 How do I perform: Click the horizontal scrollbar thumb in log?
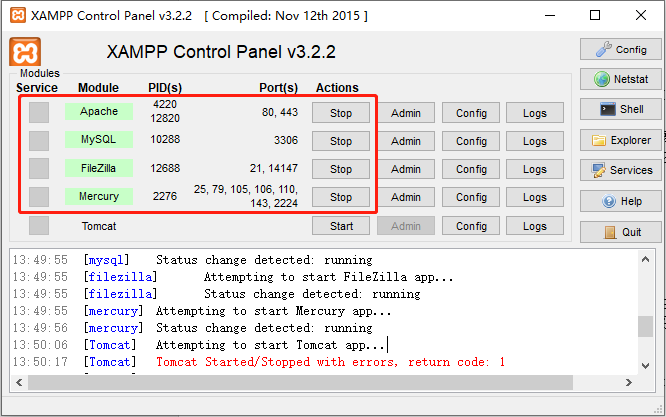[x=300, y=383]
